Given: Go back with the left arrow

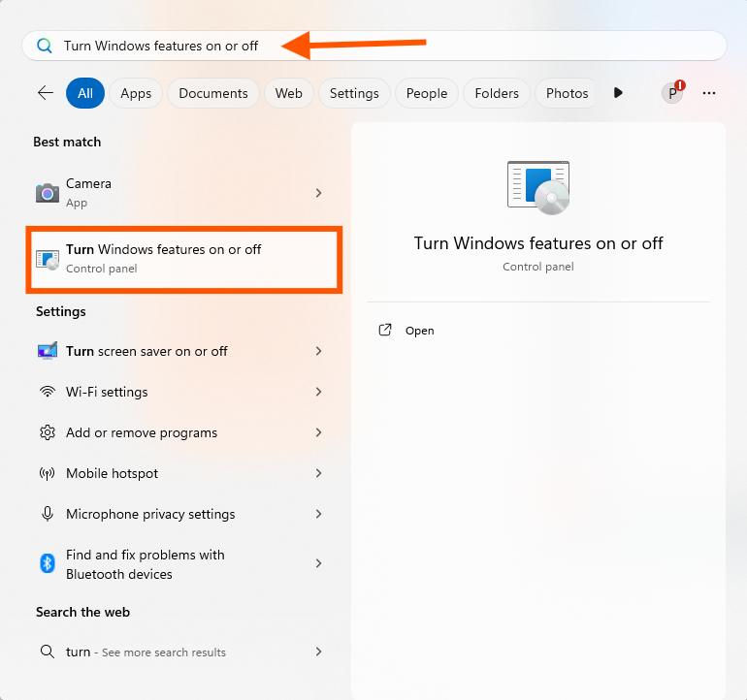Looking at the screenshot, I should pos(46,92).
